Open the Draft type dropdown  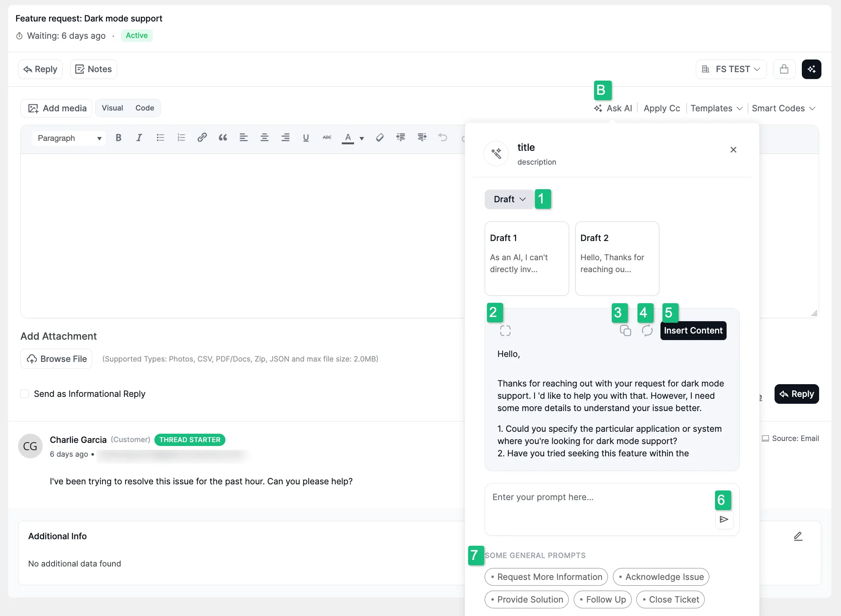point(509,199)
